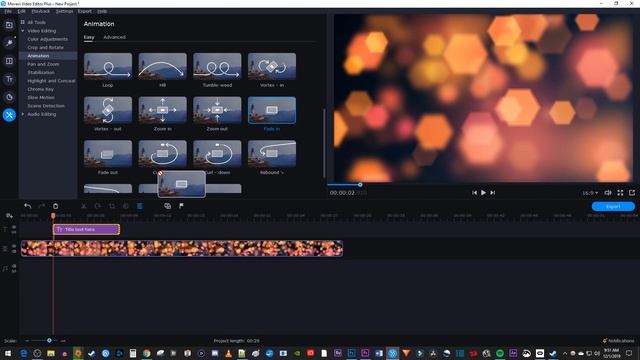Open Color Adjustments tool
Viewport: 640px width, 360px height.
(x=47, y=39)
